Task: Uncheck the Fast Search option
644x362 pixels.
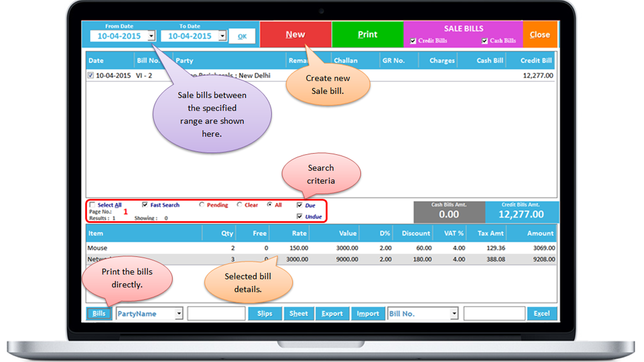Action: 145,205
